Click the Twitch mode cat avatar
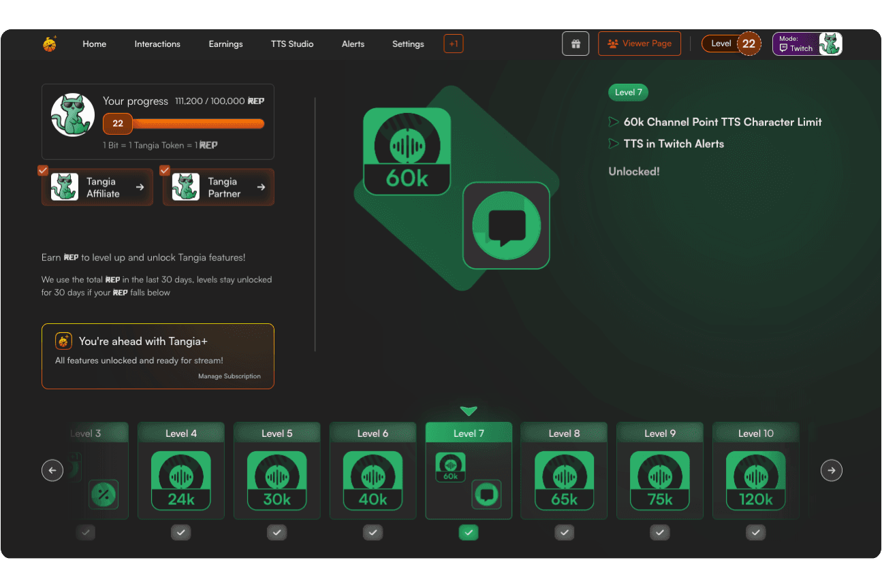882x588 pixels. click(830, 44)
